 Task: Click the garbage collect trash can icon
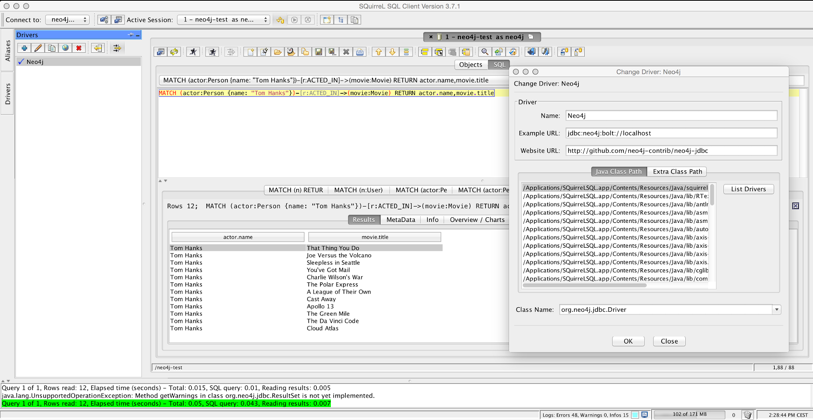click(x=748, y=415)
